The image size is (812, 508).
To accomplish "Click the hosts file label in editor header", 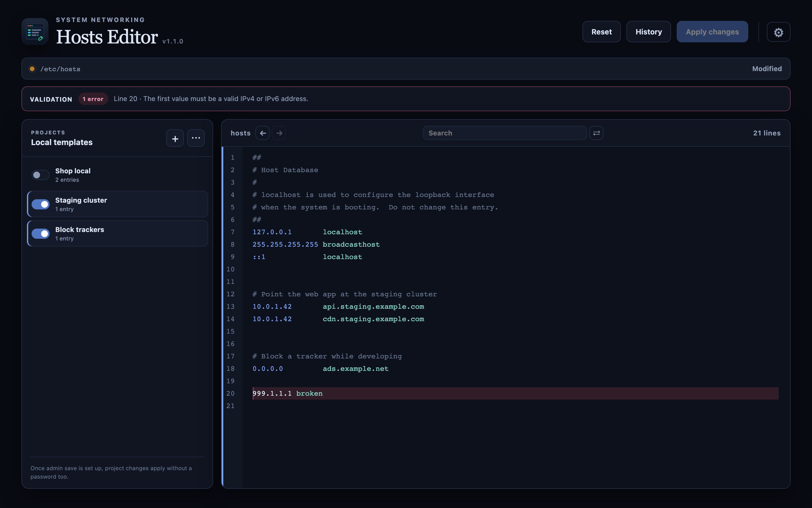I will 240,133.
